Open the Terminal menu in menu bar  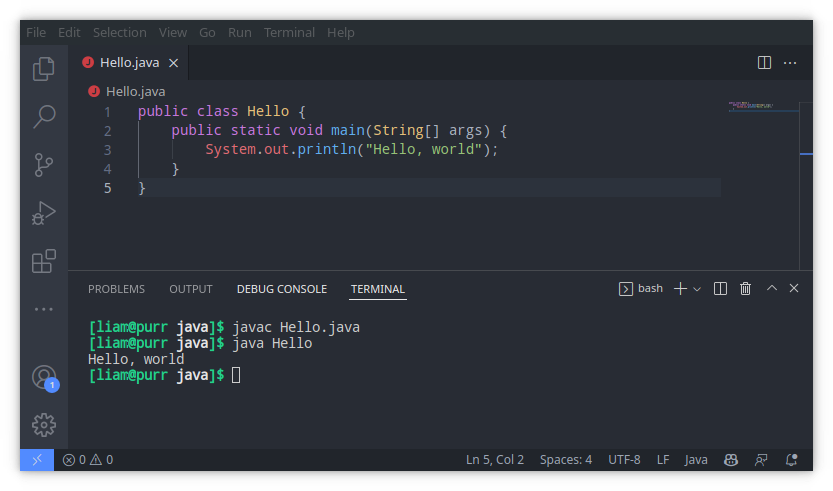pos(289,32)
